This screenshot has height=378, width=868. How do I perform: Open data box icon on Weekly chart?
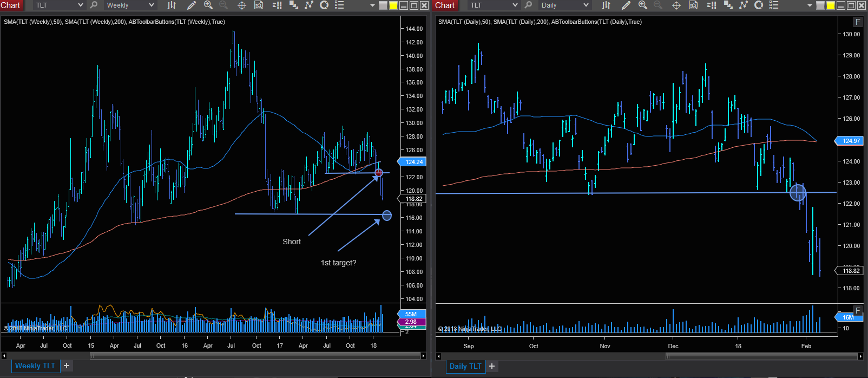[x=259, y=5]
